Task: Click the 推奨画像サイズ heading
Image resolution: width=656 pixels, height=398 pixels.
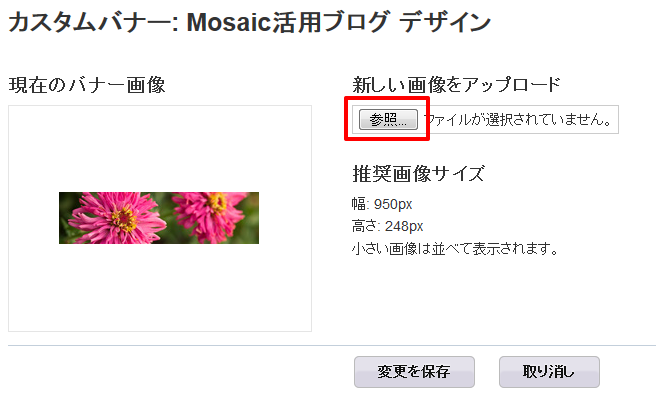Action: coord(418,173)
